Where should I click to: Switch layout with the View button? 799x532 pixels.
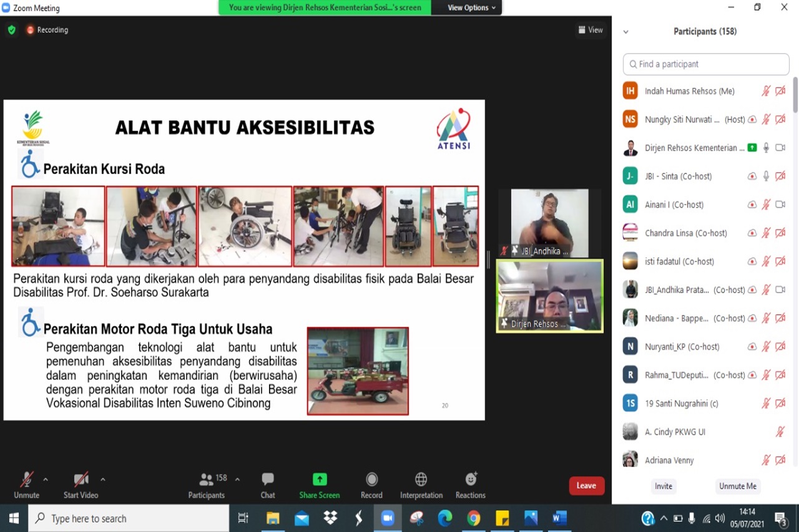click(x=591, y=30)
